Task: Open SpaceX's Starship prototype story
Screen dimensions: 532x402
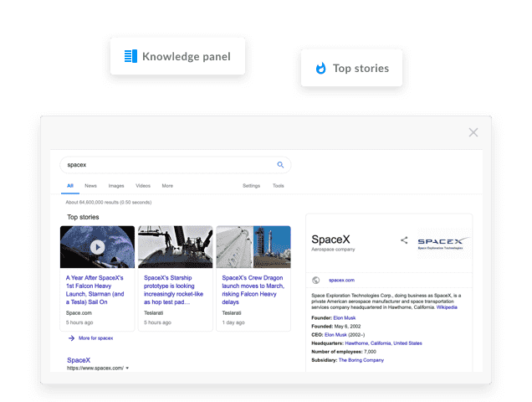Action: [x=173, y=290]
